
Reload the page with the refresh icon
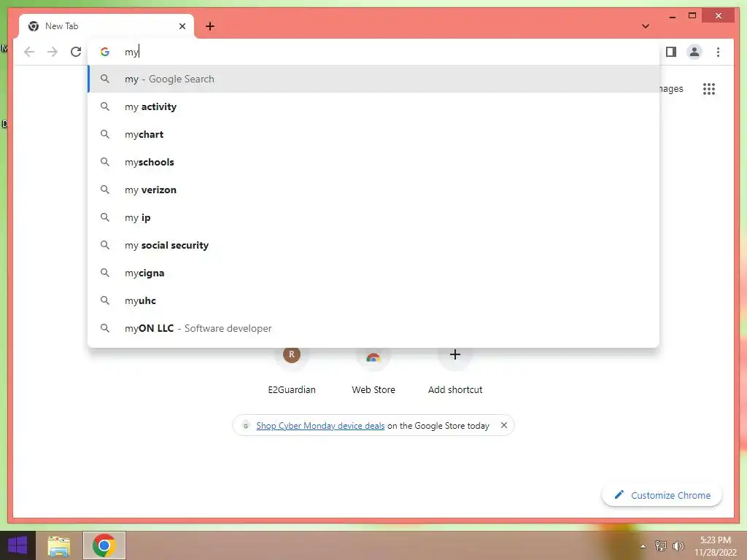coord(76,52)
